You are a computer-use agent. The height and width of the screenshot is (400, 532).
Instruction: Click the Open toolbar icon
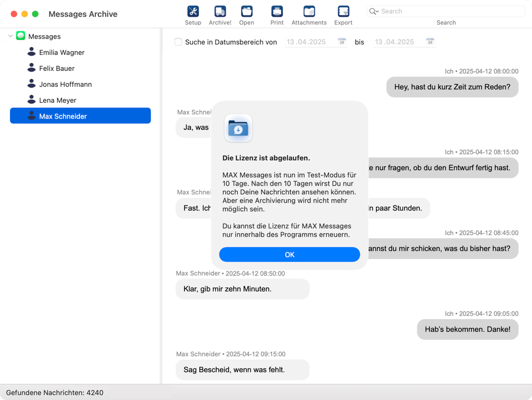(x=246, y=12)
